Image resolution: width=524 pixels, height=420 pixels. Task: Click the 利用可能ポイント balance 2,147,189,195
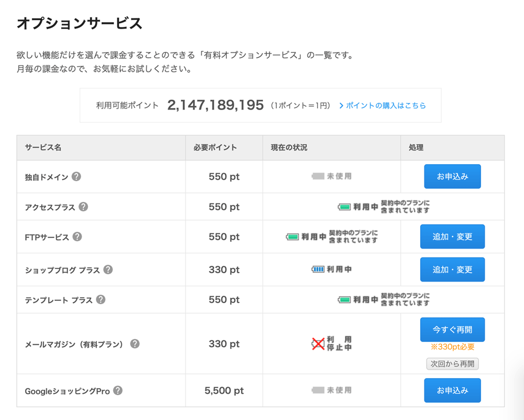pyautogui.click(x=215, y=105)
